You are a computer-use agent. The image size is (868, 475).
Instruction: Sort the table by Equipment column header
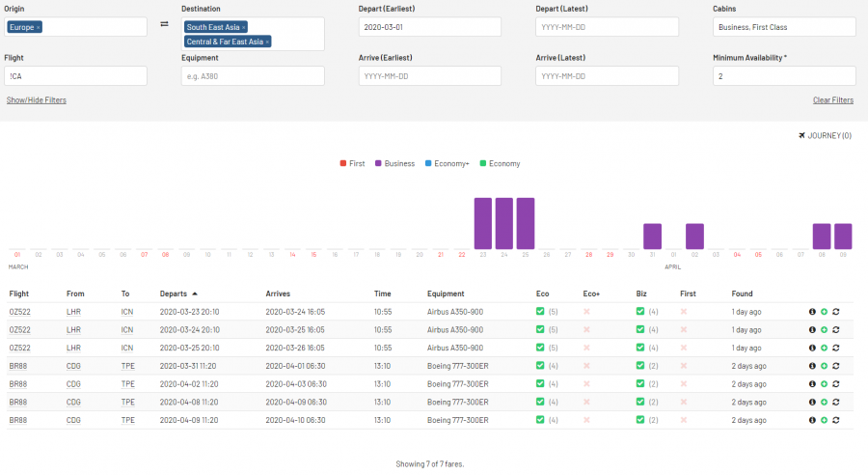(446, 293)
